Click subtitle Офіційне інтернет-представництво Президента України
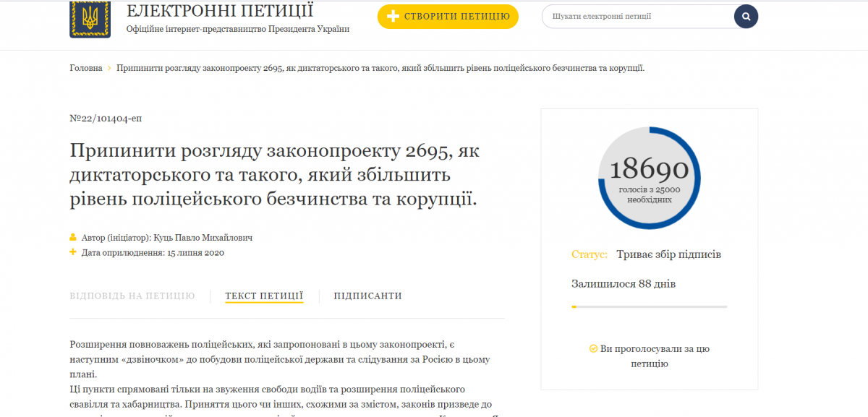 point(237,29)
